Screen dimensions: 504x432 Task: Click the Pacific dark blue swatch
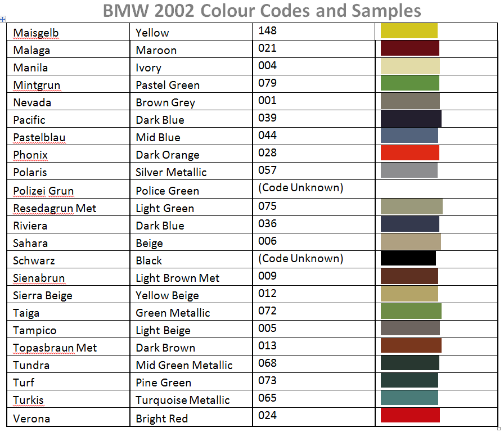coord(411,119)
